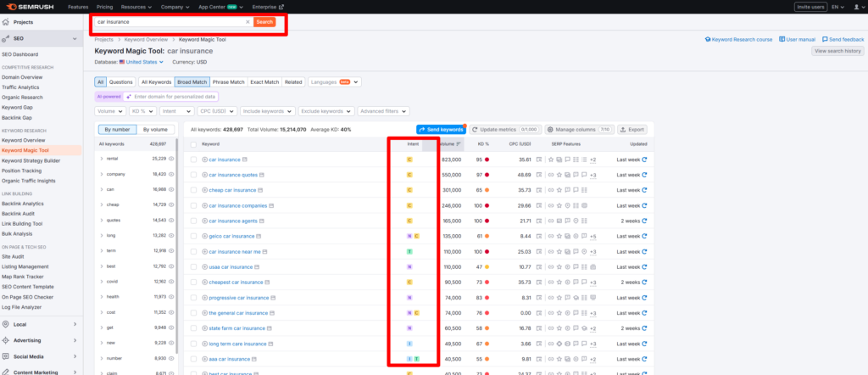The height and width of the screenshot is (375, 868).
Task: Refresh metrics for car insurance quotes row
Action: (644, 175)
